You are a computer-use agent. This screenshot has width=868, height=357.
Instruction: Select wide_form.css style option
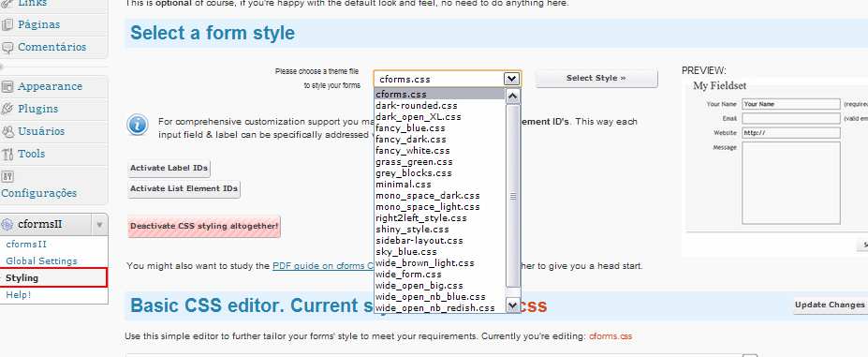coord(440,275)
